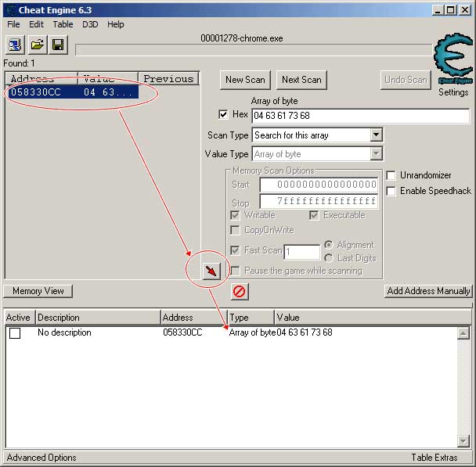The height and width of the screenshot is (467, 476).
Task: Click the save floppy disk icon
Action: coord(58,45)
